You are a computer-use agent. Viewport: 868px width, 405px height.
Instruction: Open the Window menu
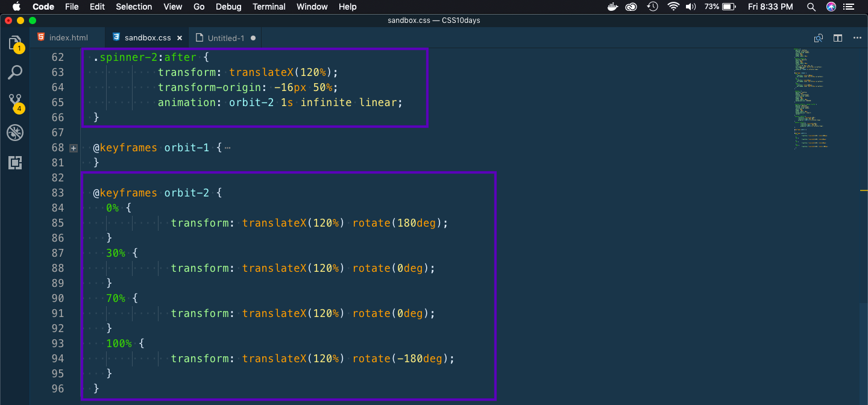(x=312, y=7)
